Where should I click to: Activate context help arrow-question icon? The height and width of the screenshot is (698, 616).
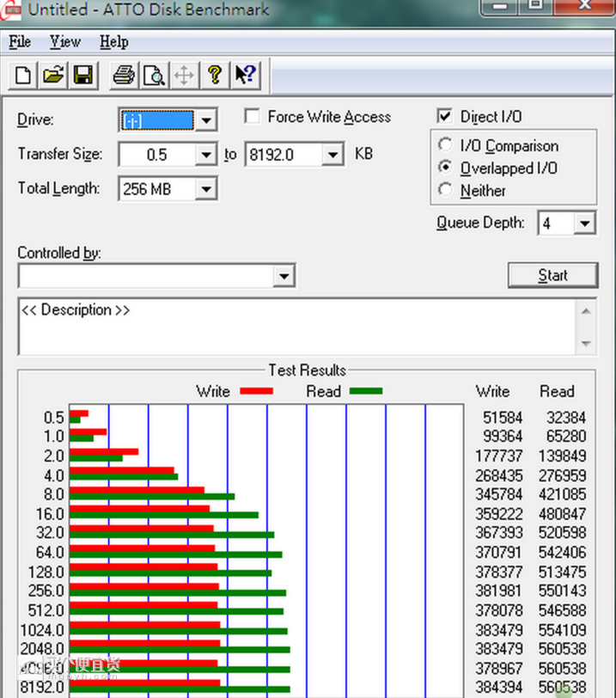245,75
